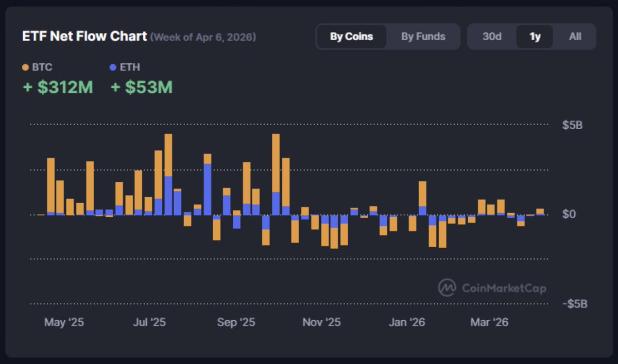Click the blue ETH legend dot
Viewport: 618px width, 364px height.
click(x=113, y=67)
